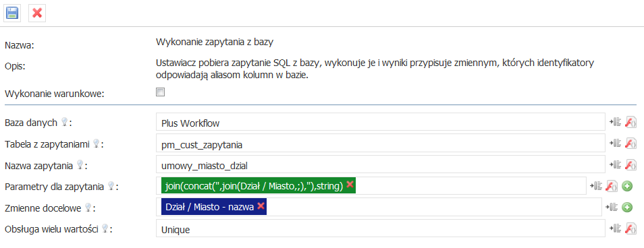644x248 pixels.
Task: Open function editor for Nazwa zapytania
Action: (630, 164)
